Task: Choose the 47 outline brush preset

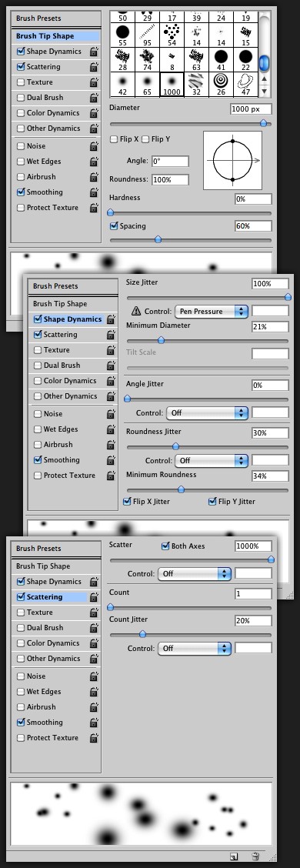Action: [246, 84]
